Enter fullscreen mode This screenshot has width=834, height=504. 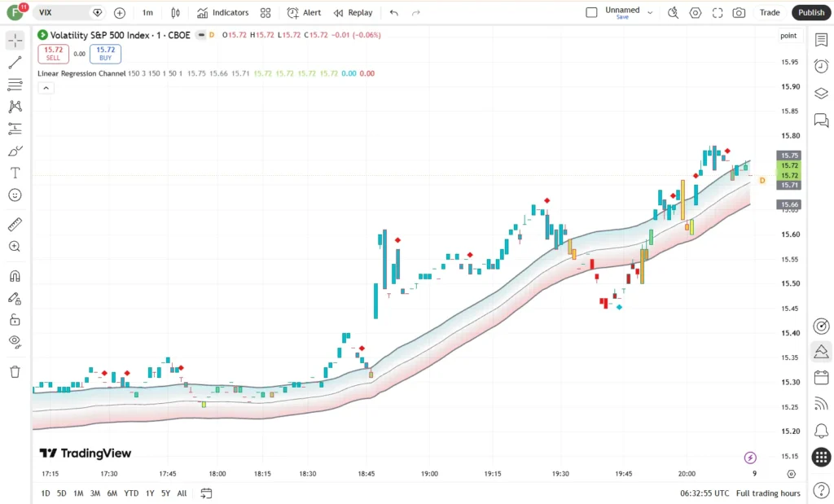coord(718,13)
